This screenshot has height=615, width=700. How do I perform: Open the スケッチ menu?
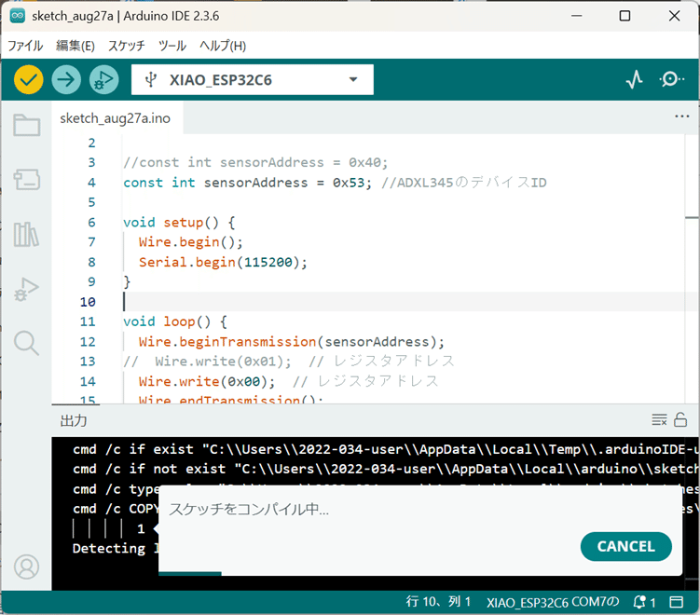coord(127,46)
